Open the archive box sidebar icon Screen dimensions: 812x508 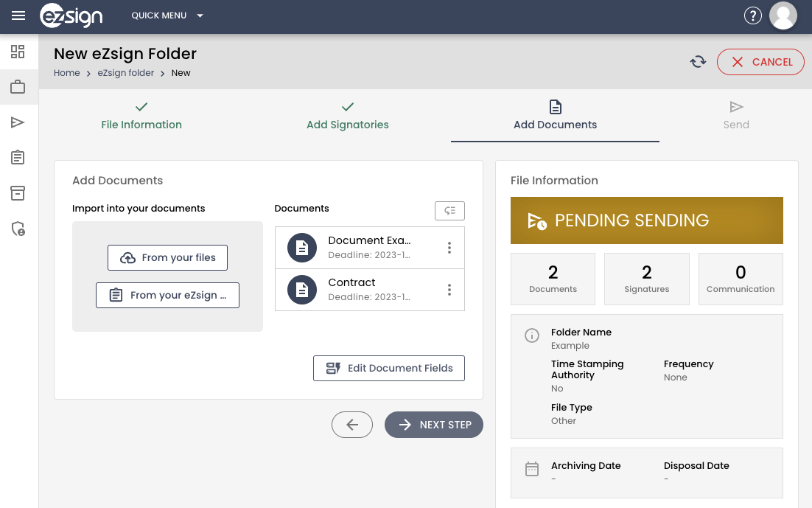(x=18, y=193)
